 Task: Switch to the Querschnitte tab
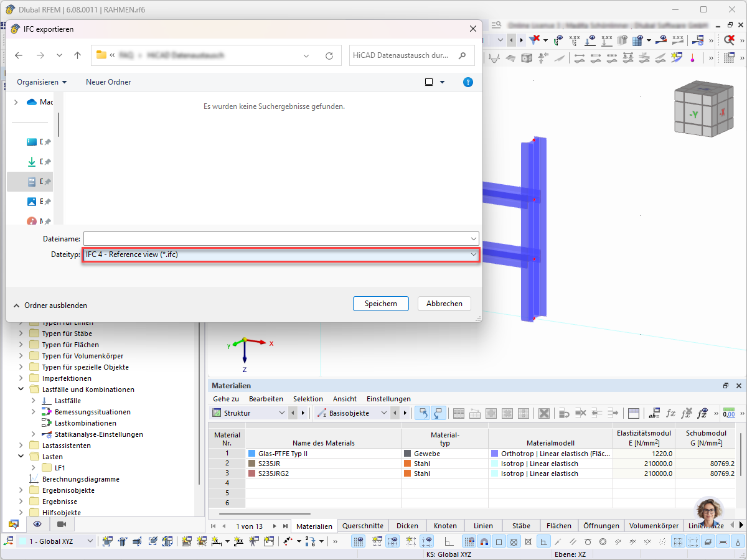click(x=363, y=526)
